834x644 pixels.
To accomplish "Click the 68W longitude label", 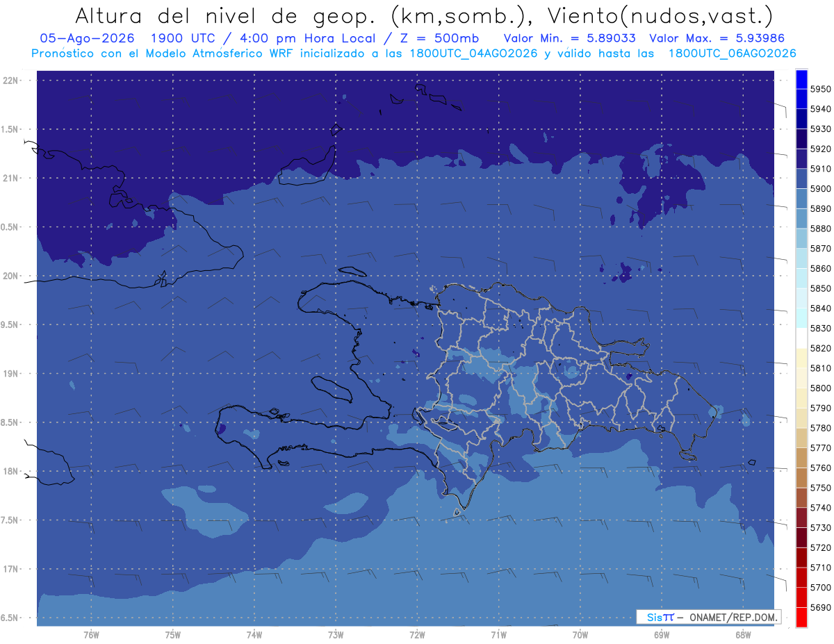I will (743, 635).
